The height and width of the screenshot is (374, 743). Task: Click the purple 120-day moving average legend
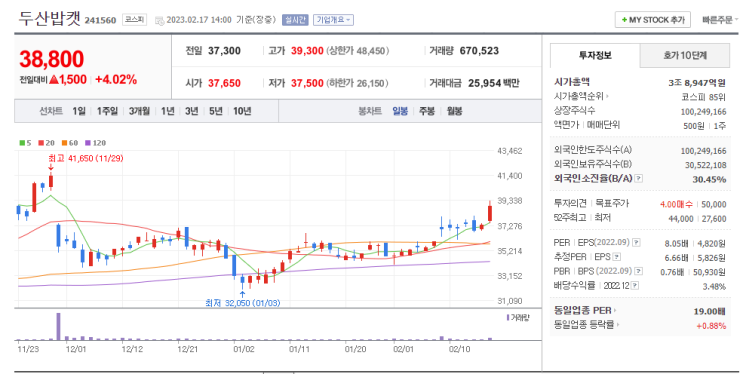(95, 143)
